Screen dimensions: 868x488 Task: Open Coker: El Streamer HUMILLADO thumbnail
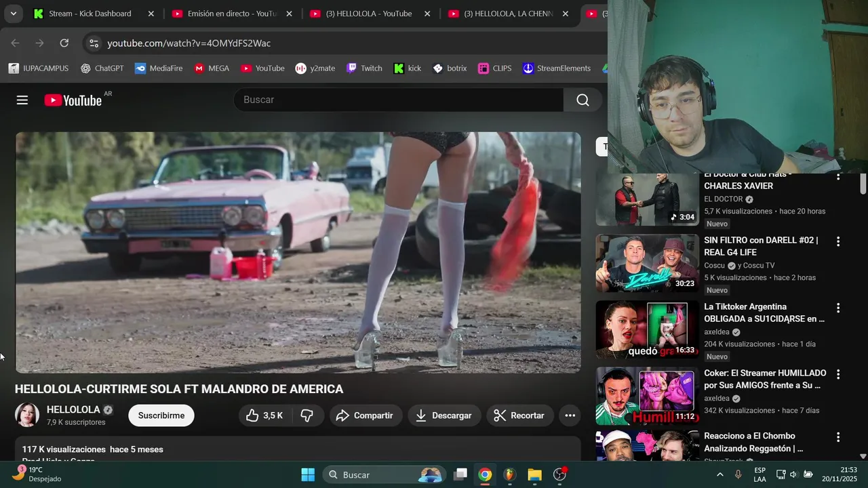(x=647, y=396)
